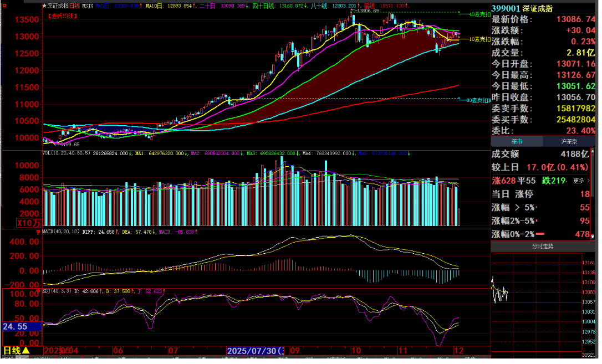Click the 40麦克扣 marker label
The height and width of the screenshot is (364, 602).
pyautogui.click(x=479, y=14)
